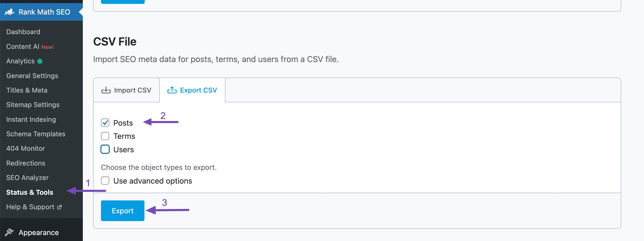Open Status & Tools in sidebar
The image size is (644, 241).
pyautogui.click(x=30, y=192)
